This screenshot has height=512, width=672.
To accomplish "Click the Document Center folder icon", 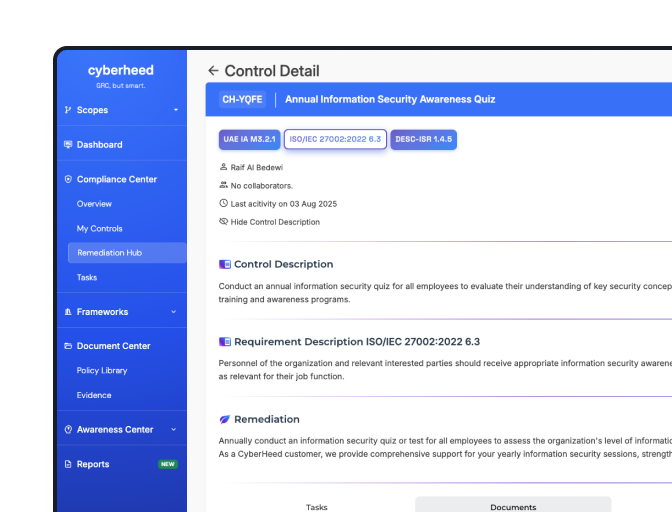I will click(x=68, y=346).
